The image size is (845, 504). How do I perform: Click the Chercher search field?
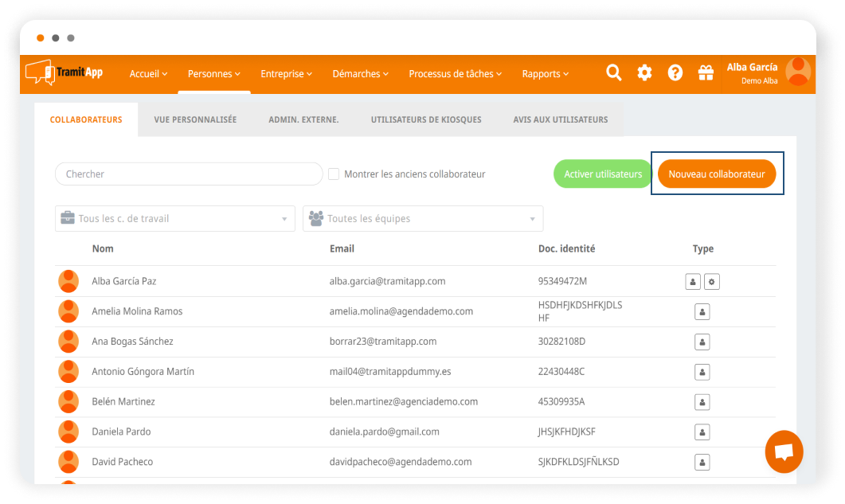click(189, 174)
